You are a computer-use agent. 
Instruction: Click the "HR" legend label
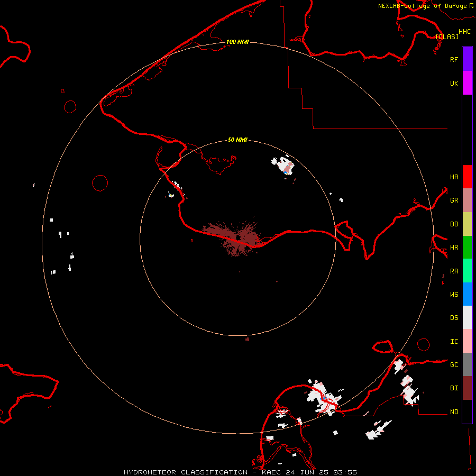click(454, 247)
